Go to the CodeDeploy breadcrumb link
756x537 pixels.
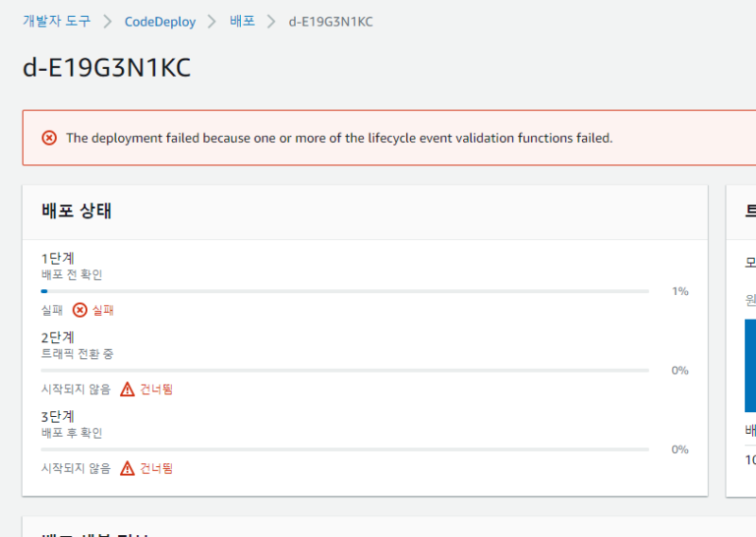click(160, 21)
